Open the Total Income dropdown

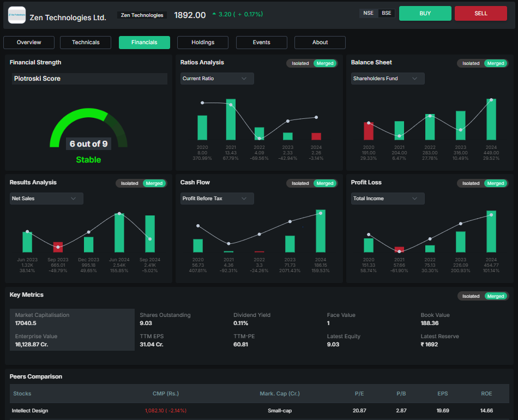tap(388, 199)
